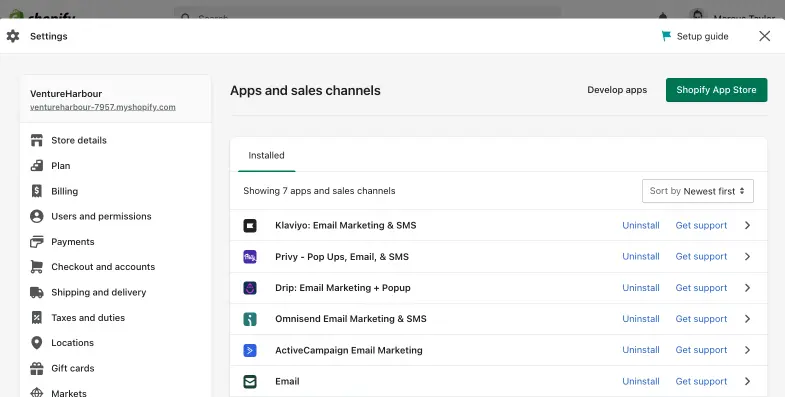Open Shipping and delivery settings
Screen dimensions: 785x397
(99, 292)
